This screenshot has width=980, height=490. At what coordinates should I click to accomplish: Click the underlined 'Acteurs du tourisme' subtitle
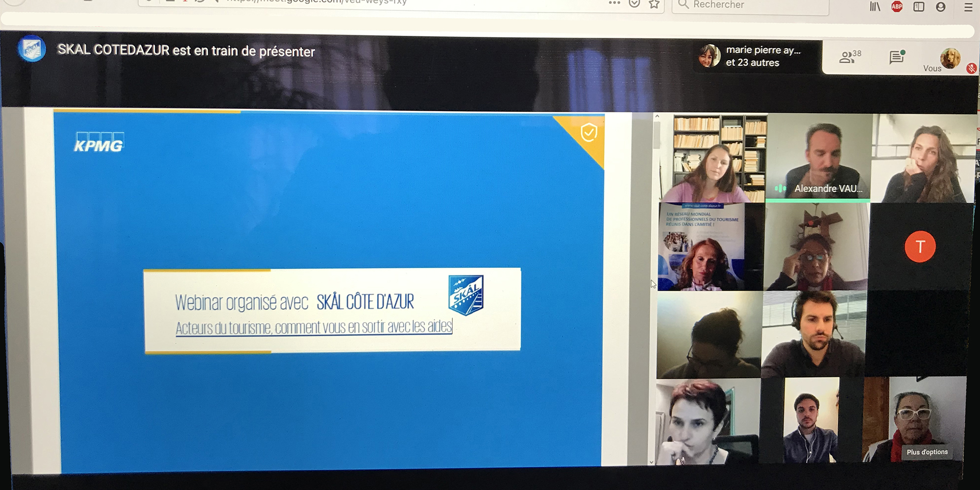pos(314,327)
